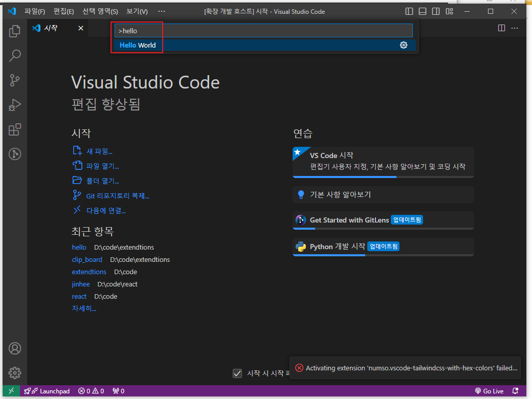
Task: Click the gear icon on Hello World command
Action: tap(404, 45)
